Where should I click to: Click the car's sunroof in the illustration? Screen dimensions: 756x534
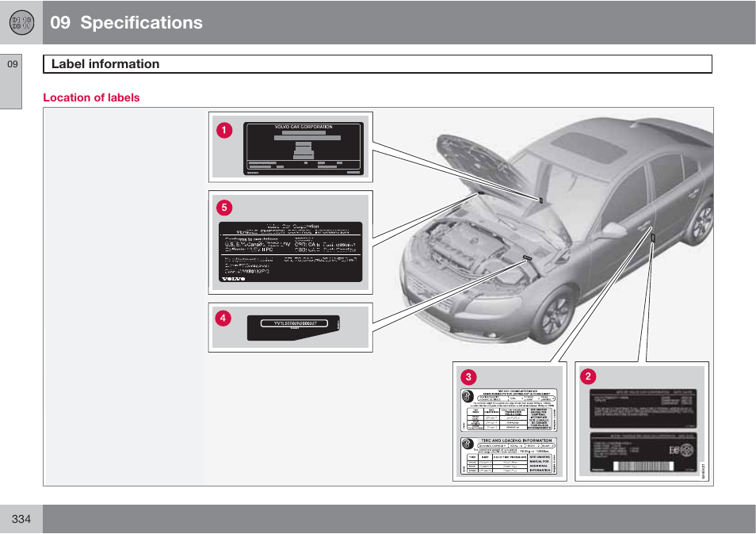click(588, 147)
